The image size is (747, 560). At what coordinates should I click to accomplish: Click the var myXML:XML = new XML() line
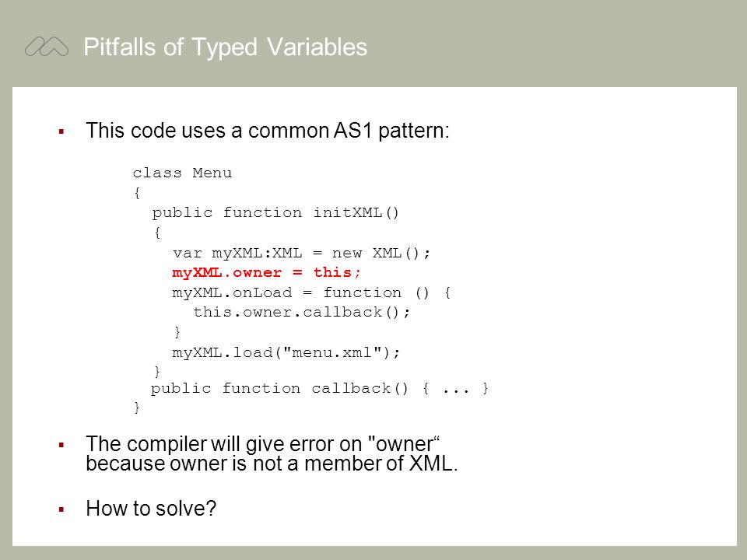coord(302,253)
